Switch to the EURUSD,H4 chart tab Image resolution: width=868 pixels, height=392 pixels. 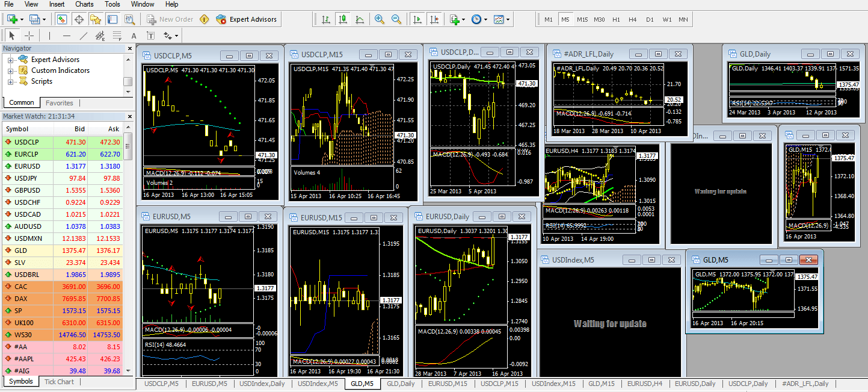[644, 384]
